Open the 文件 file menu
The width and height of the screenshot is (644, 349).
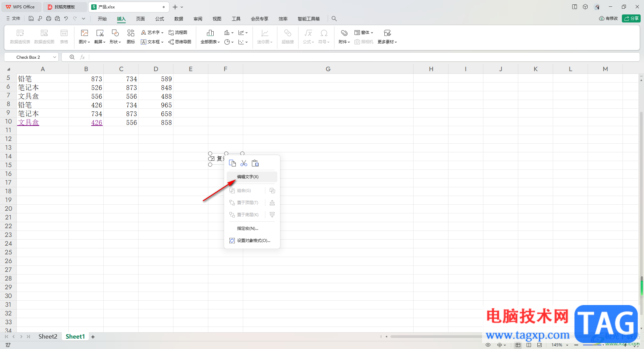click(13, 19)
